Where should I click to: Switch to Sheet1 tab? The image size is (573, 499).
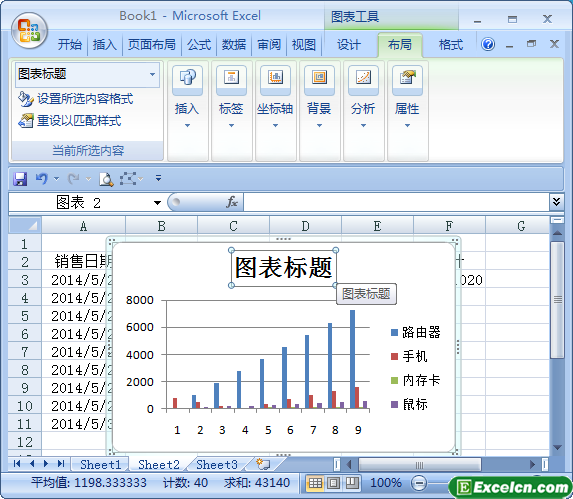[100, 464]
